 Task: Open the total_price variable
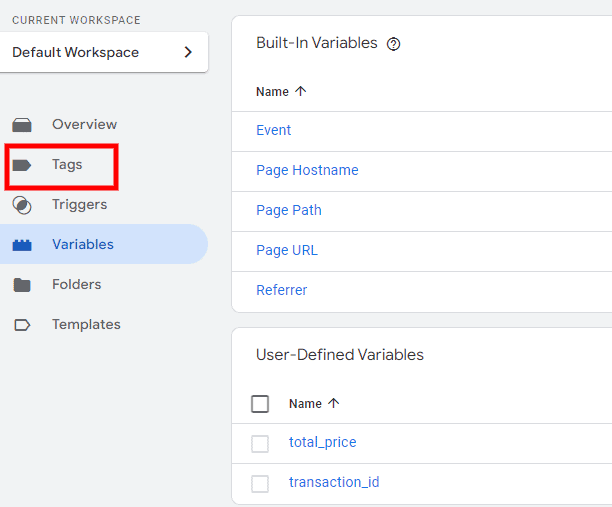point(322,442)
